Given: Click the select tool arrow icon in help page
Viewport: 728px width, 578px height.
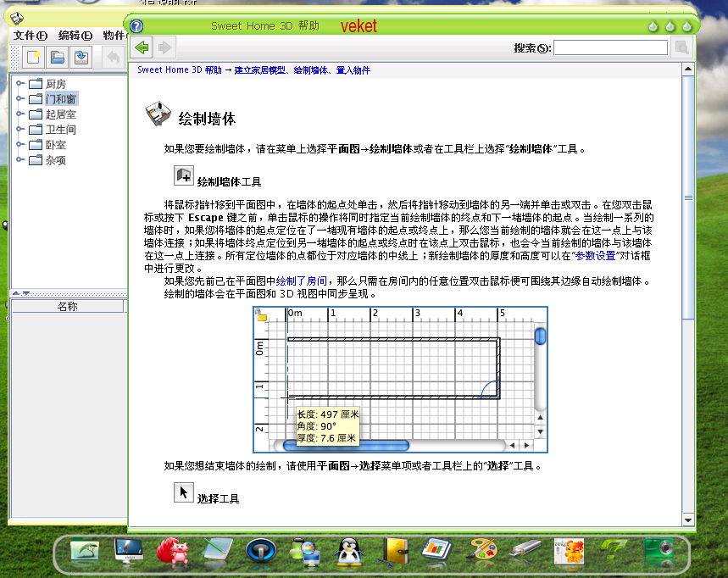Looking at the screenshot, I should [183, 492].
